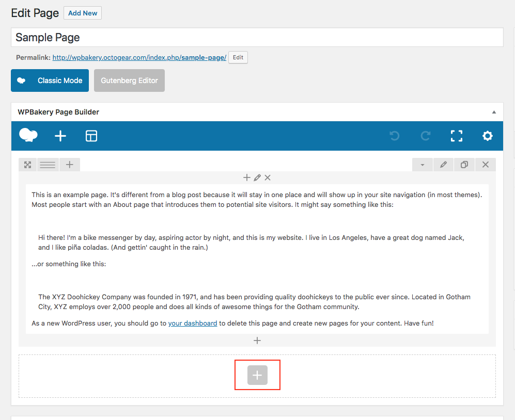Screen dimensions: 515x420
Task: Open page builder settings gear
Action: 488,136
